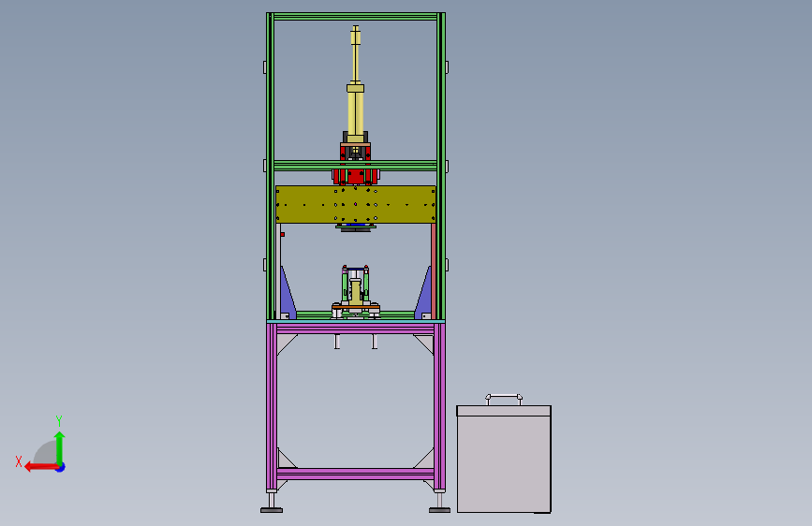Viewport: 812px width, 526px height.
Task: Click the blue Z axis dot of the triad
Action: (61, 467)
